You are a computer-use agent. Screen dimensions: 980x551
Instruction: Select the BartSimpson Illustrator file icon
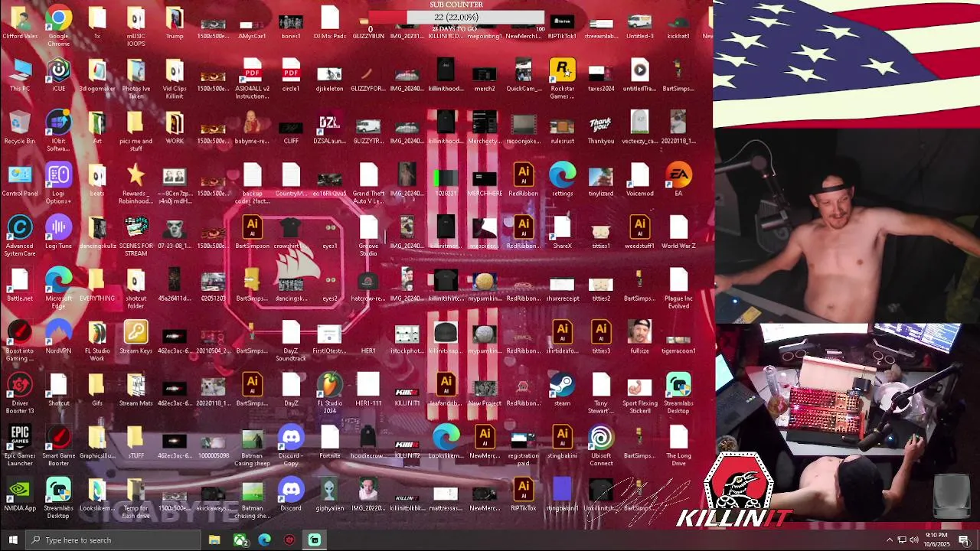coord(252,228)
